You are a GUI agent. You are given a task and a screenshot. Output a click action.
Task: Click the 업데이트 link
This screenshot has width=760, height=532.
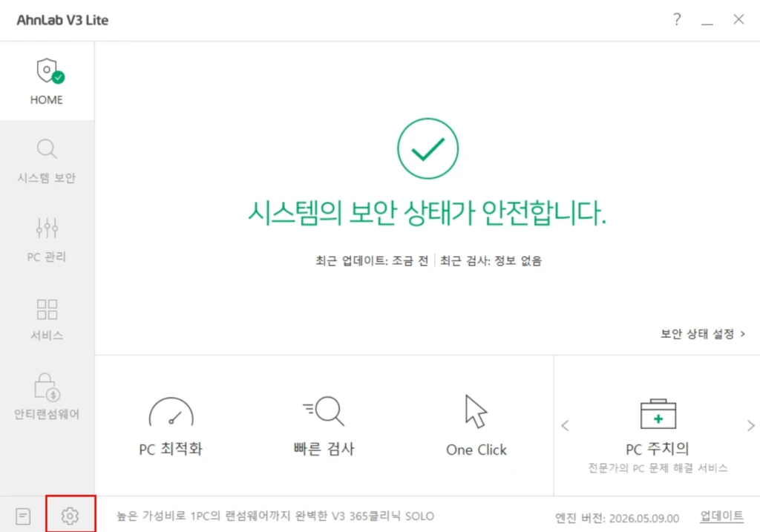(721, 516)
